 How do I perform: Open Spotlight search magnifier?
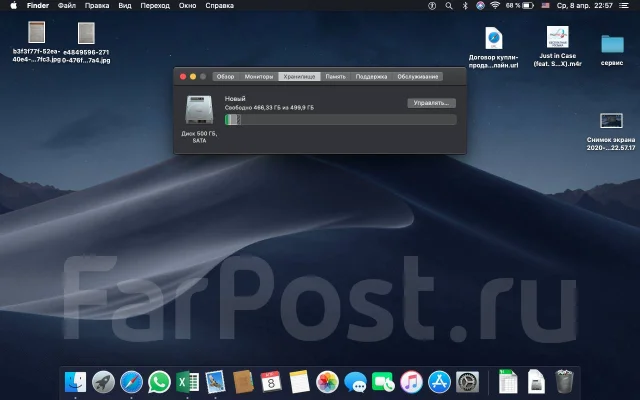[449, 6]
